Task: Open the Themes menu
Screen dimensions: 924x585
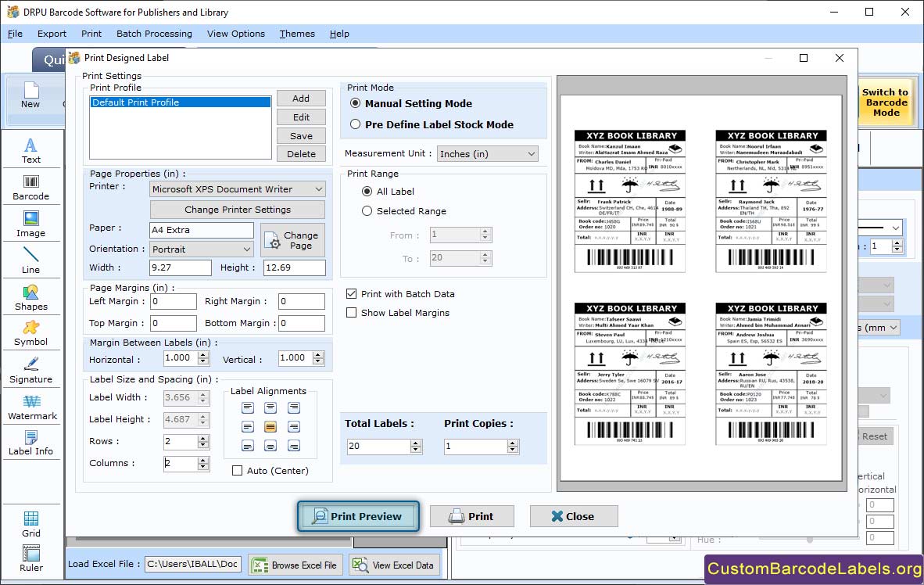Action: 297,34
